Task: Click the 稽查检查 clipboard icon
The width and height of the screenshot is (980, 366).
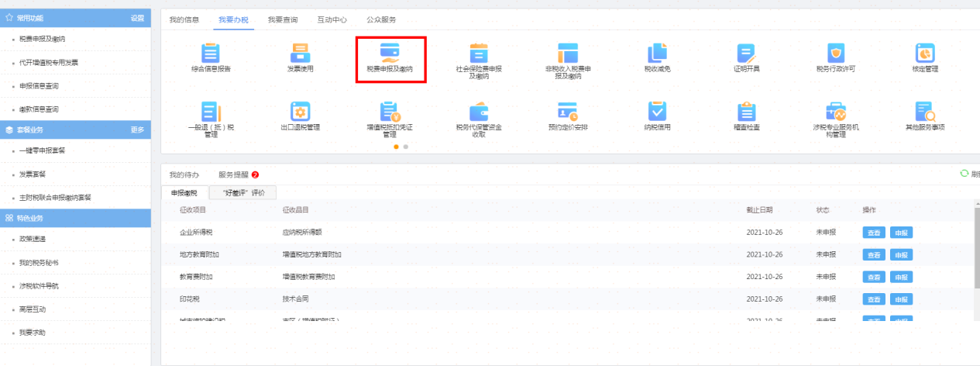Action: click(x=747, y=111)
